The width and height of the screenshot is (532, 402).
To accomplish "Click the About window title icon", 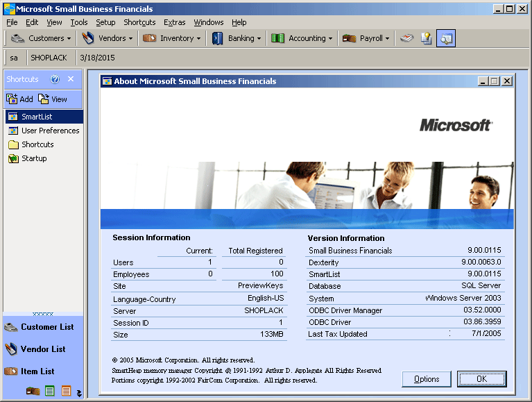I will click(108, 81).
